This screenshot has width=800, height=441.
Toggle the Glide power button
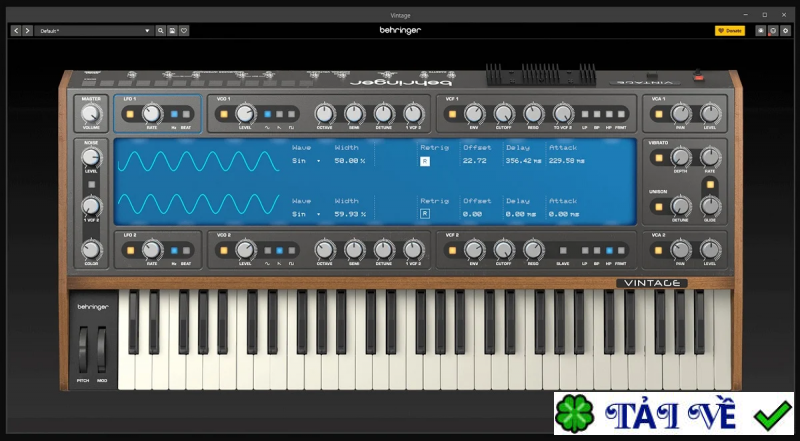coord(710,185)
